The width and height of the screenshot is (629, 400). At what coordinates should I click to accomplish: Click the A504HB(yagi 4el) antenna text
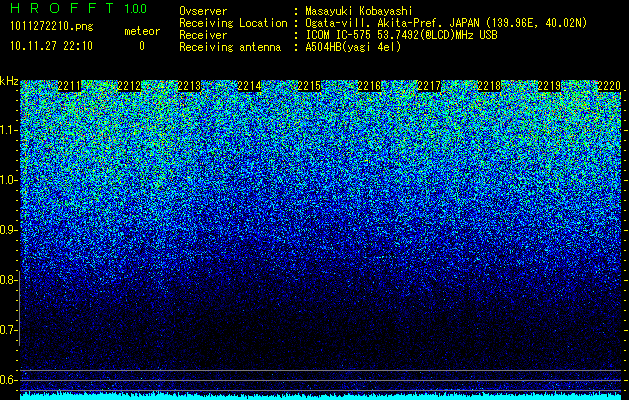click(353, 47)
